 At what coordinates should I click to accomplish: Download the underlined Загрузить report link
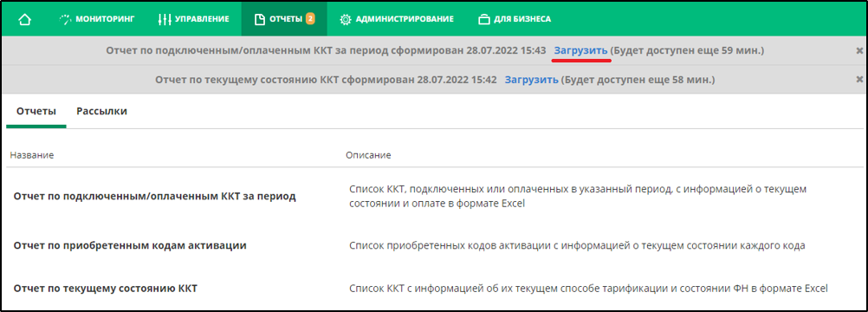(581, 50)
